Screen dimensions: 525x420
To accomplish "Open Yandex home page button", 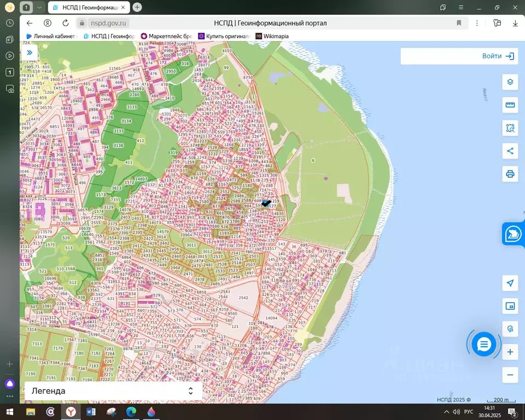I will point(47,23).
